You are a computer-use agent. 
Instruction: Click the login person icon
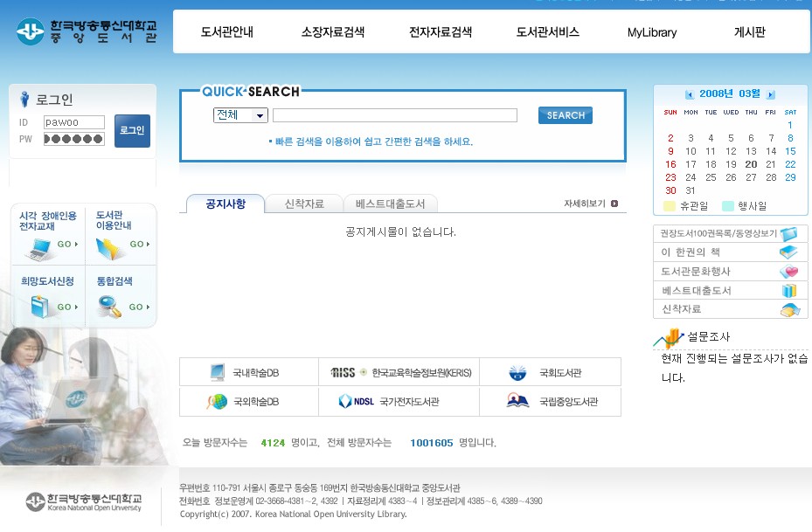[x=24, y=99]
